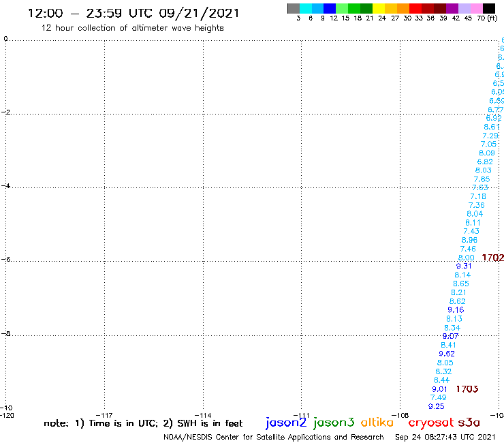Click the wave height value 7.05
This screenshot has width=504, height=443.
tap(488, 144)
